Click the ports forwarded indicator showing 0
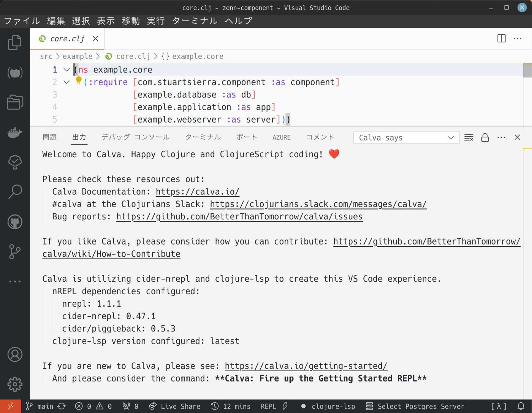 click(130, 406)
